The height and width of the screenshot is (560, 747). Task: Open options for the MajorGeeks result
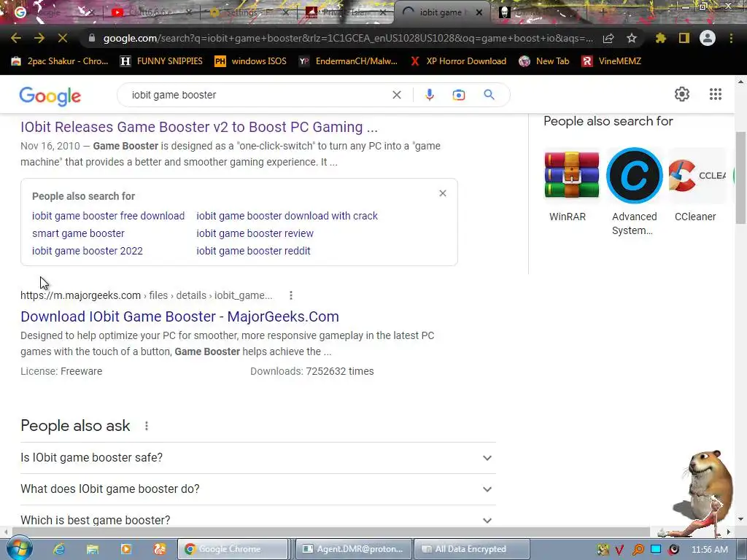290,296
